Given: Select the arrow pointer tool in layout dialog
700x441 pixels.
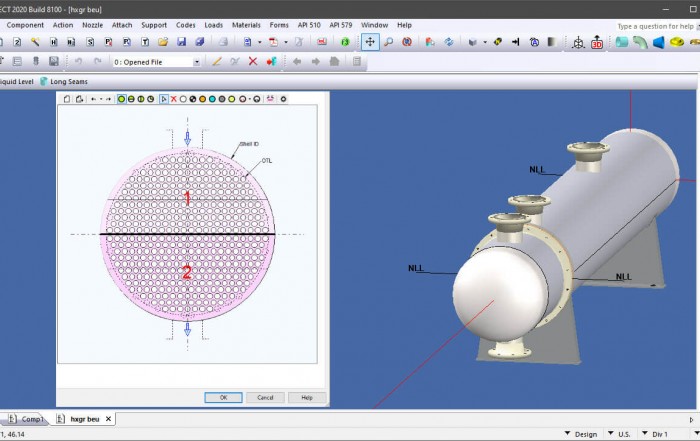Looking at the screenshot, I should (163, 99).
